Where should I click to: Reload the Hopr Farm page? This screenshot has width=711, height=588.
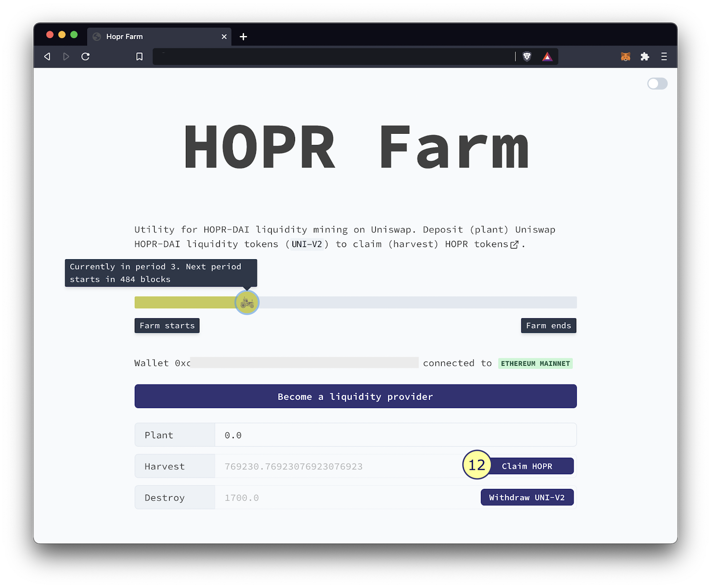click(x=85, y=56)
